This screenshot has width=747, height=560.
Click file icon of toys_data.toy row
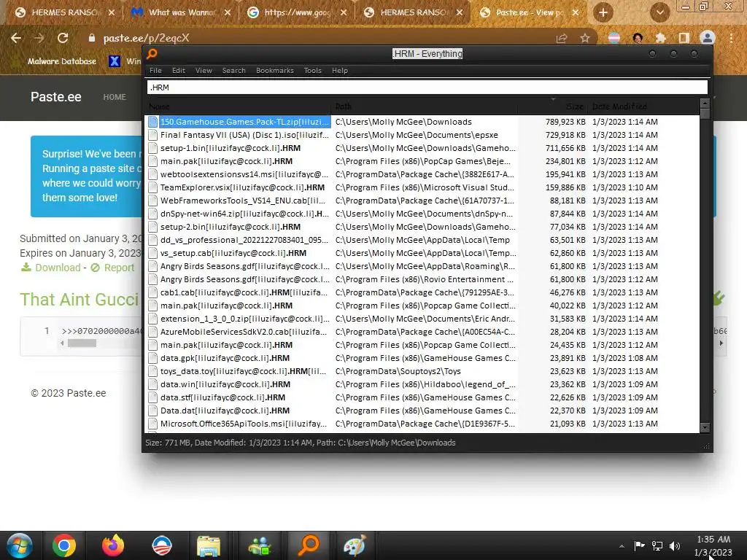click(152, 371)
